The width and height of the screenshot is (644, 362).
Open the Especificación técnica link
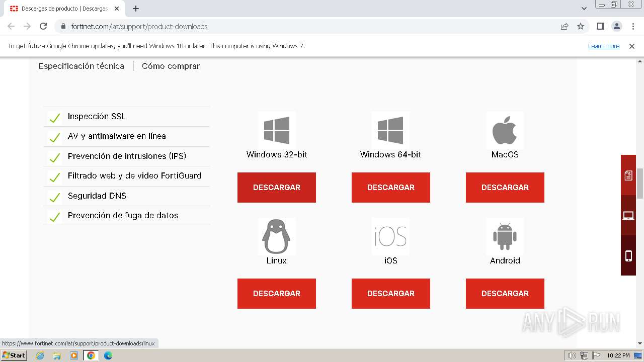82,66
